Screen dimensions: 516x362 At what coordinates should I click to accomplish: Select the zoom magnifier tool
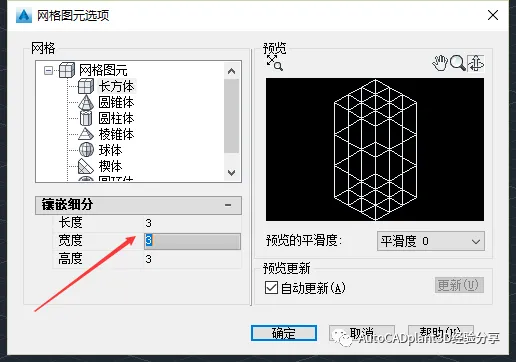[x=457, y=63]
